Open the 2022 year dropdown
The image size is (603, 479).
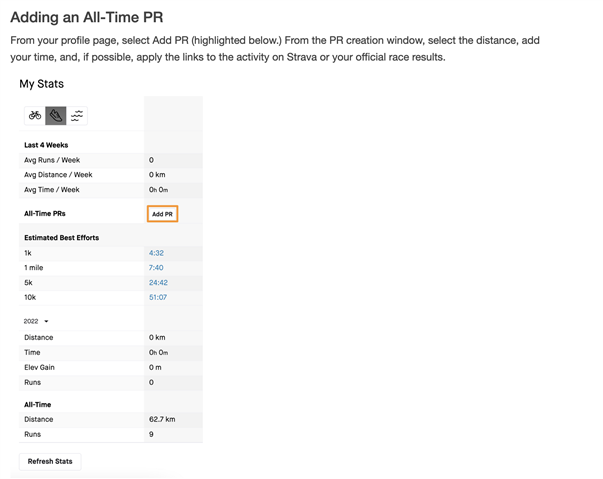pyautogui.click(x=36, y=321)
